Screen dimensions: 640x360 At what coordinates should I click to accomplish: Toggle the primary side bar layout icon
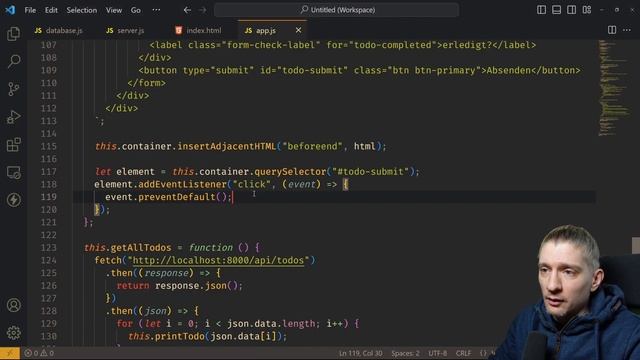click(x=541, y=10)
